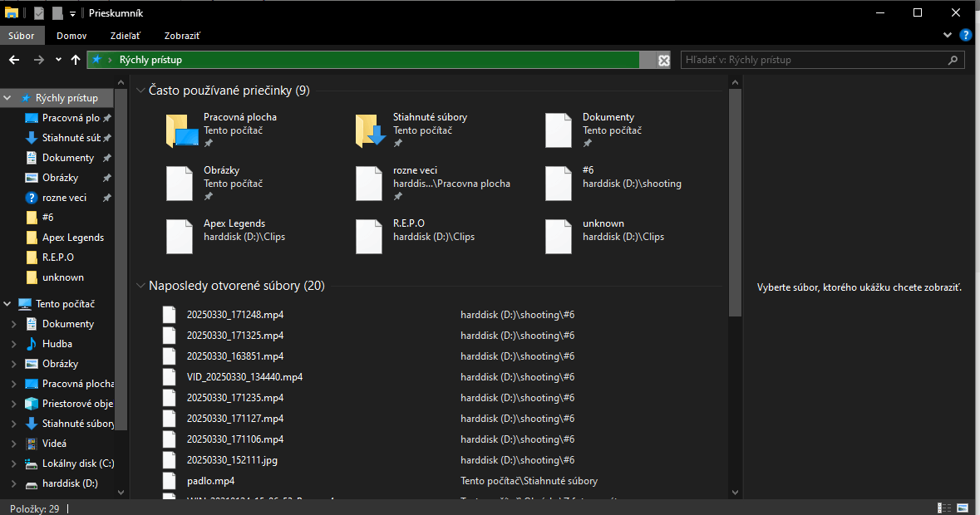Select file 20250330_171235.mp4
This screenshot has height=515, width=980.
click(235, 398)
